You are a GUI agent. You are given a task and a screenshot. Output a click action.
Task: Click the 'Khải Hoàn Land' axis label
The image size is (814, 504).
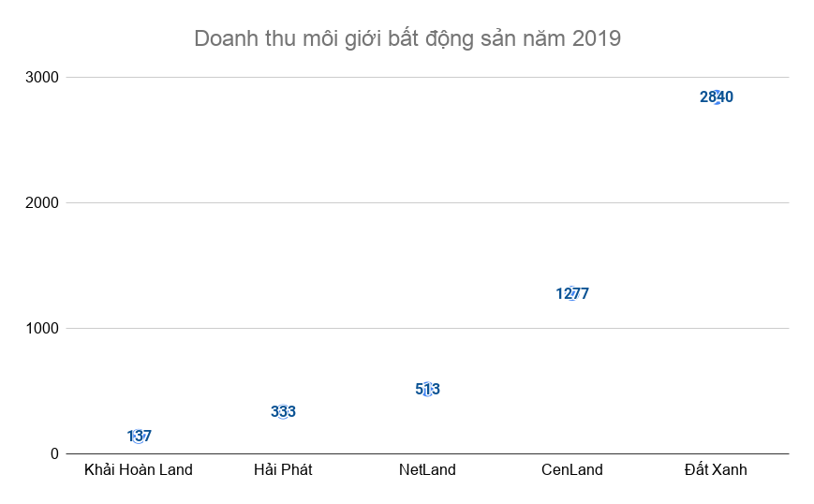pos(139,469)
